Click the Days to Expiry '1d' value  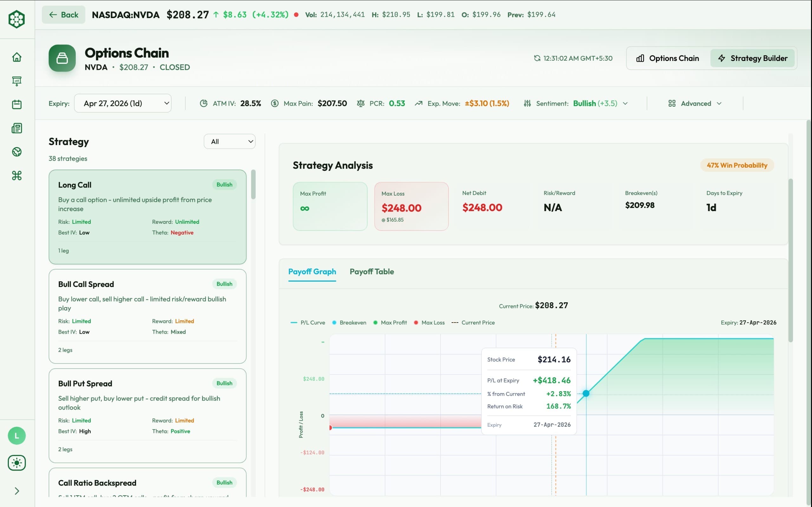pyautogui.click(x=711, y=208)
